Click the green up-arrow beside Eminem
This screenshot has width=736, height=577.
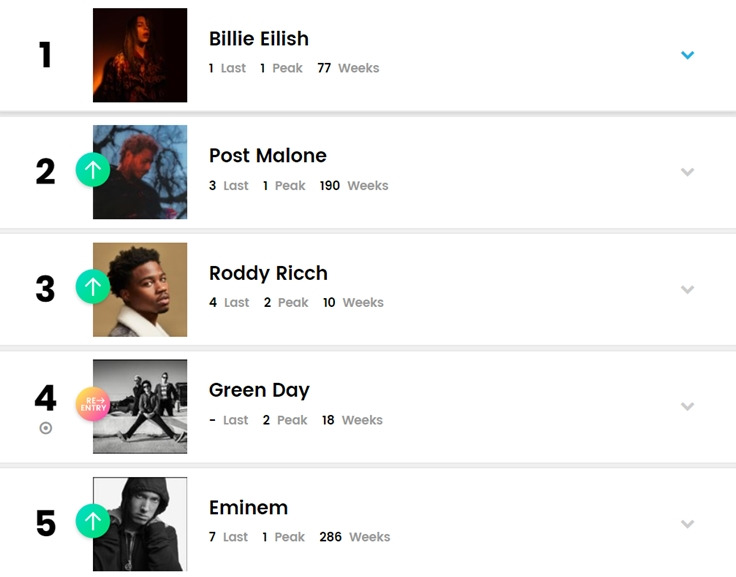coord(93,521)
